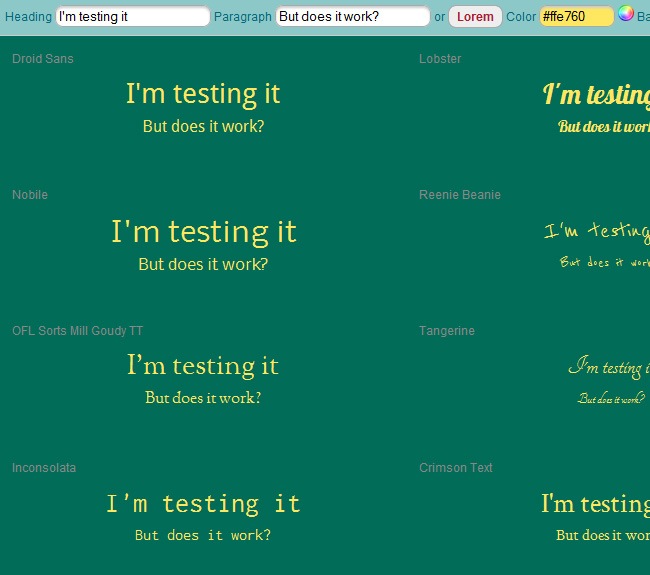Viewport: 650px width, 575px height.
Task: Click the Heading text input field
Action: 132,17
